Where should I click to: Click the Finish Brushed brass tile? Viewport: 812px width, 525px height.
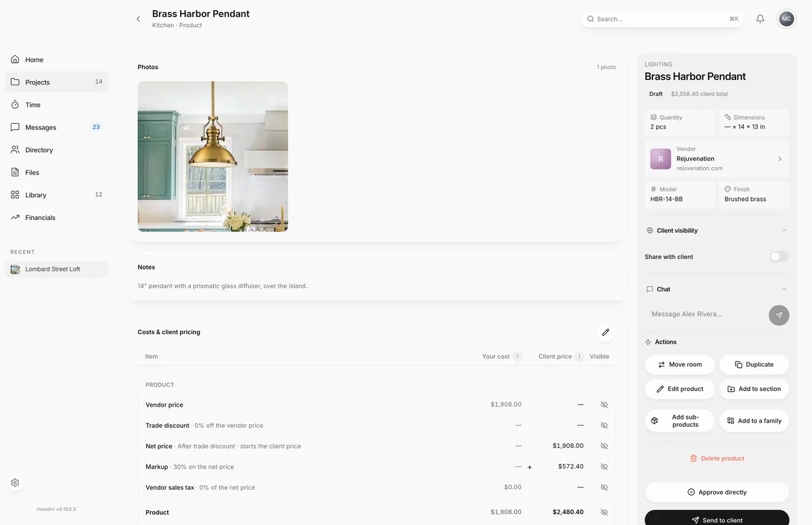(x=754, y=194)
